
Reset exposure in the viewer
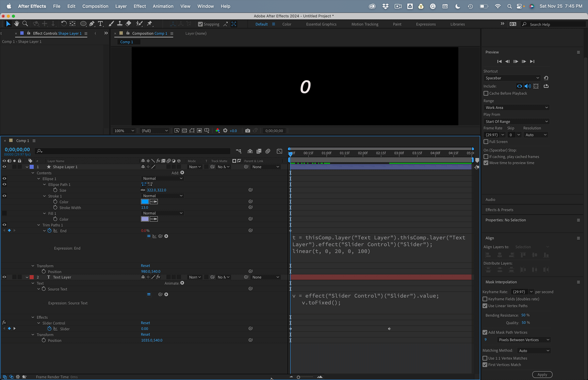tap(225, 131)
